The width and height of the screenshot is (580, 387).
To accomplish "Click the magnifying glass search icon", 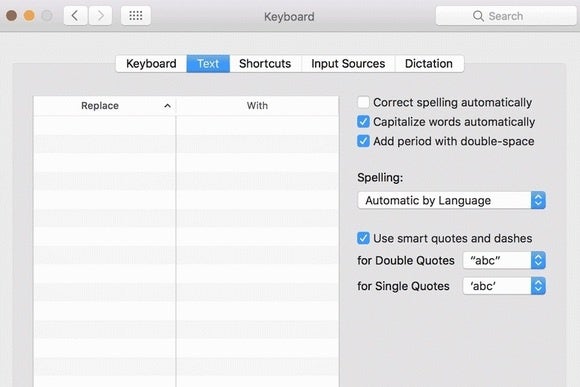I will coord(478,16).
